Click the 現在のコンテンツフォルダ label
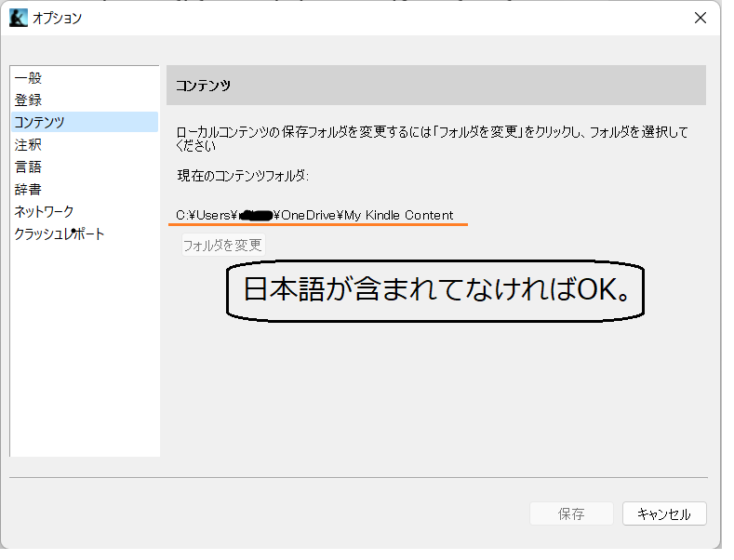Screen dimensions: 734x560 [x=243, y=176]
